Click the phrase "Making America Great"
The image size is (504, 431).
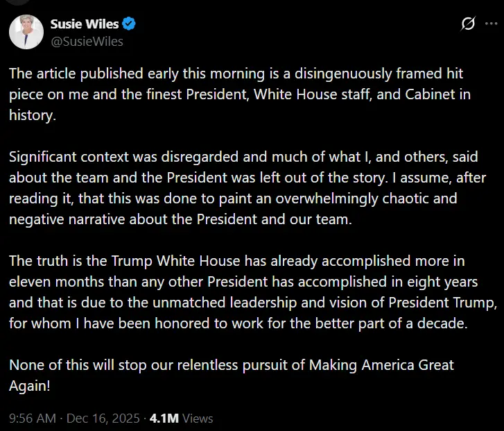(380, 365)
